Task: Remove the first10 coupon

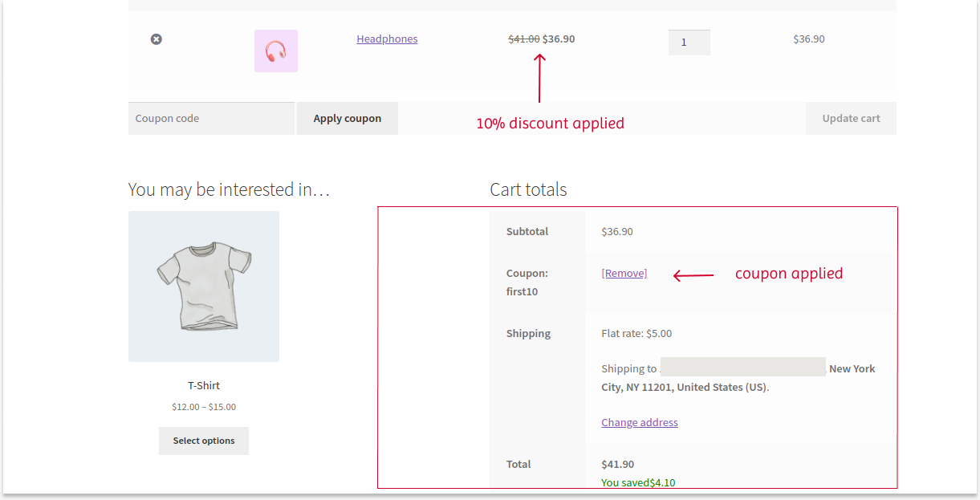Action: (x=624, y=273)
